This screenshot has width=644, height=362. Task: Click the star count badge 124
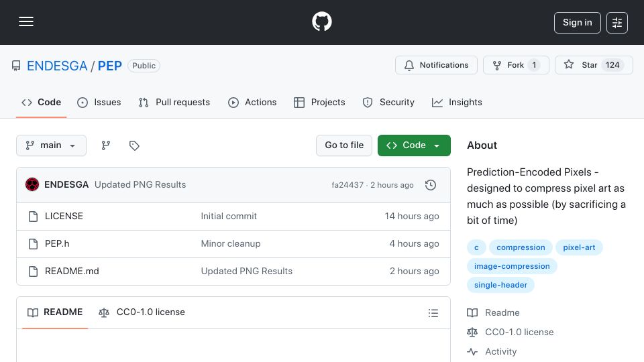pos(612,65)
